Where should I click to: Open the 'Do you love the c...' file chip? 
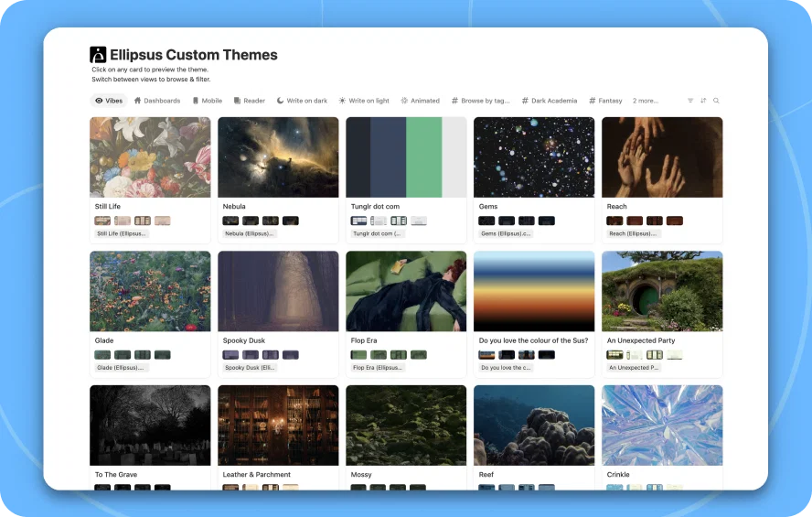click(506, 367)
